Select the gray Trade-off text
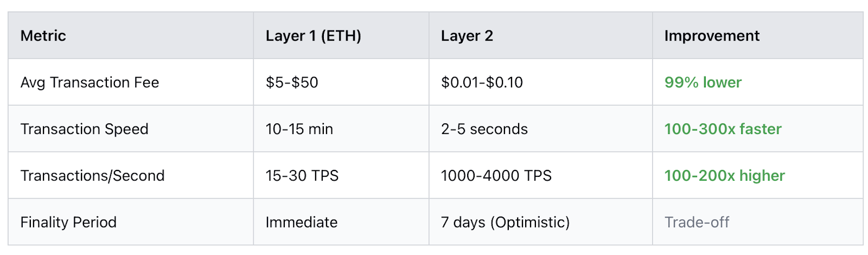This screenshot has height=255, width=868. [697, 222]
